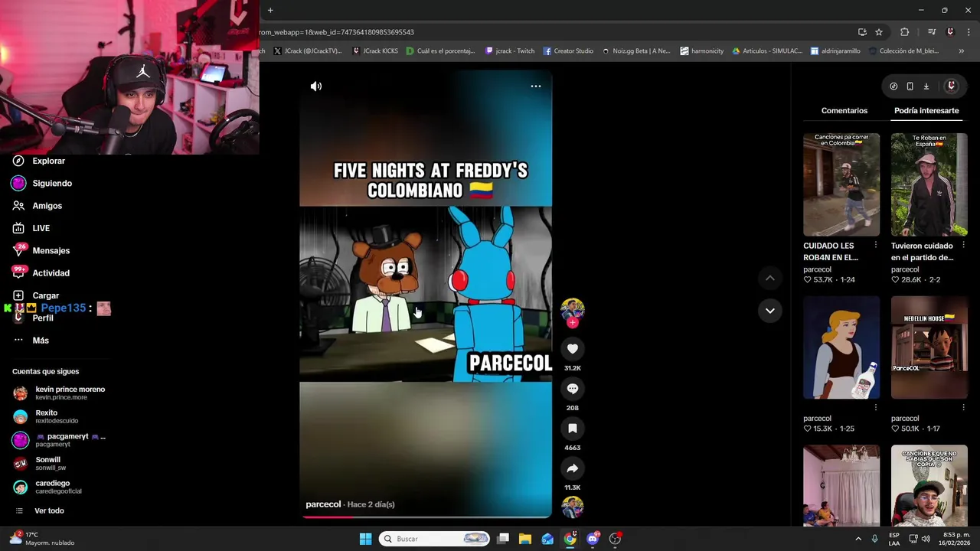Open the Chrome three-dot menu
This screenshot has width=980, height=551.
pos(967,32)
